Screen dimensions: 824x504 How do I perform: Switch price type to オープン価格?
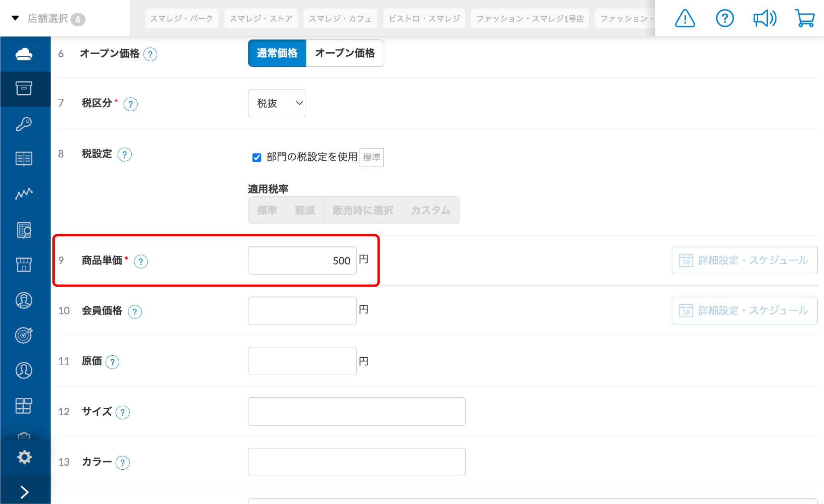345,53
